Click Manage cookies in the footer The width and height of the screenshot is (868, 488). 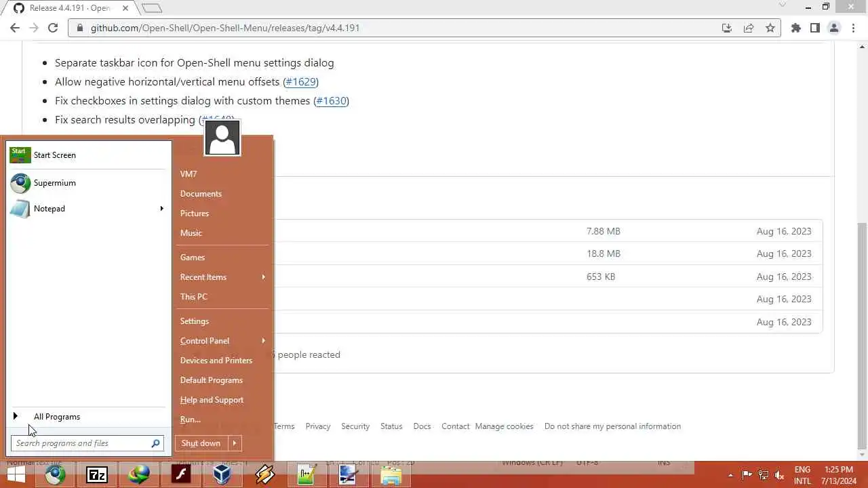pyautogui.click(x=505, y=426)
